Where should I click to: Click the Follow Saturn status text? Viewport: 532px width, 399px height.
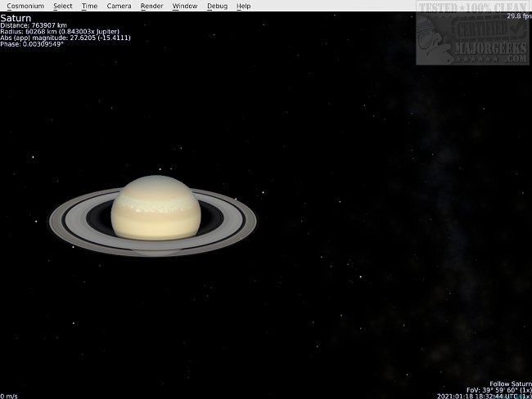coord(509,383)
